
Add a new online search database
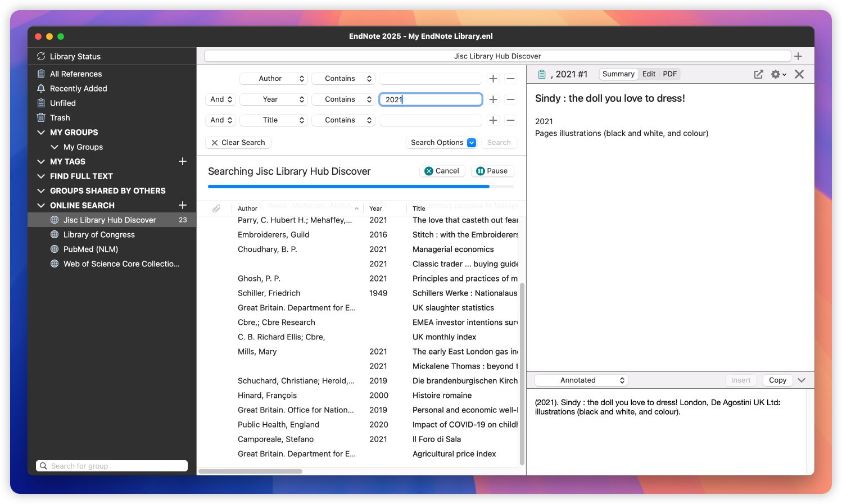tap(182, 205)
